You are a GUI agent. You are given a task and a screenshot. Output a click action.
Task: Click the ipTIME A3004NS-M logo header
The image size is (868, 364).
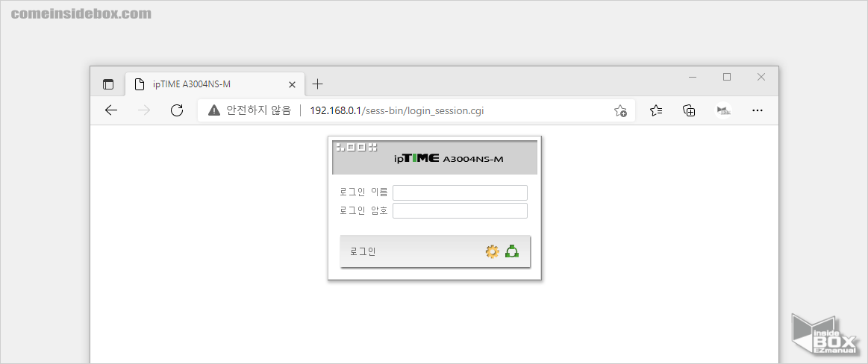point(449,159)
